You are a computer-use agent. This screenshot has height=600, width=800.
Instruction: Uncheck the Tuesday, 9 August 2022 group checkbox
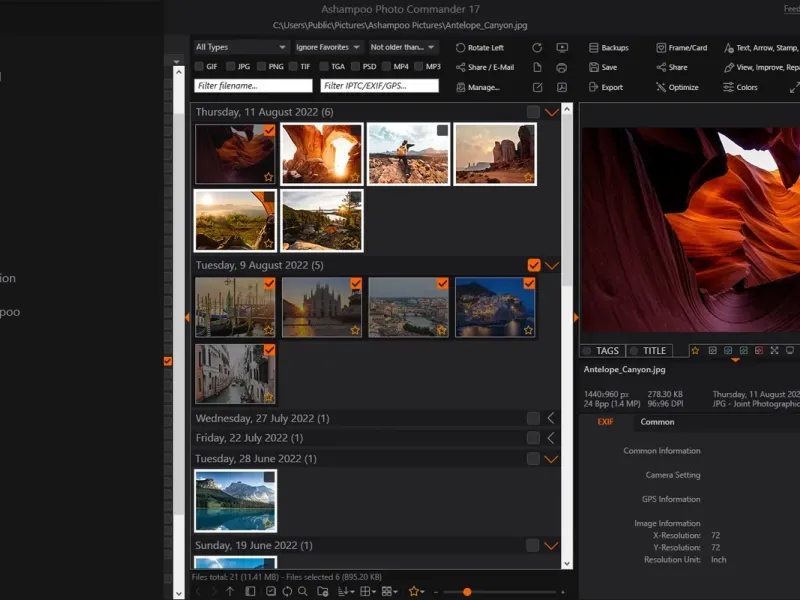(534, 265)
